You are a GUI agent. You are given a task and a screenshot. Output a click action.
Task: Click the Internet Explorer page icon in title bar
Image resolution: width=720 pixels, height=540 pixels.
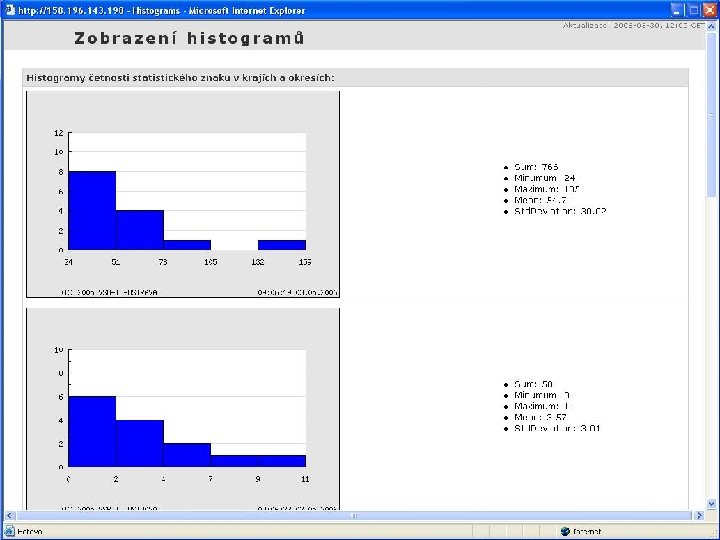10,10
